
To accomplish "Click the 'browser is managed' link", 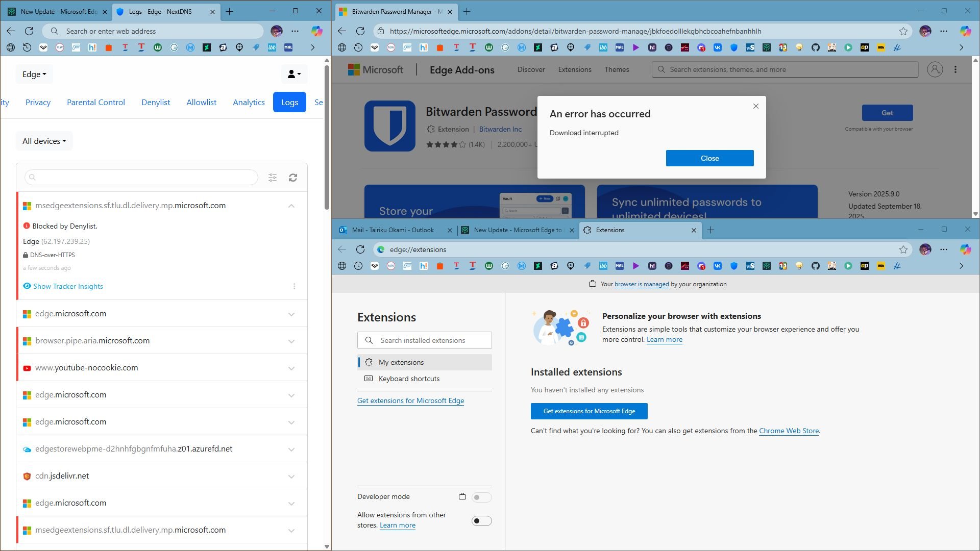I will pos(642,284).
